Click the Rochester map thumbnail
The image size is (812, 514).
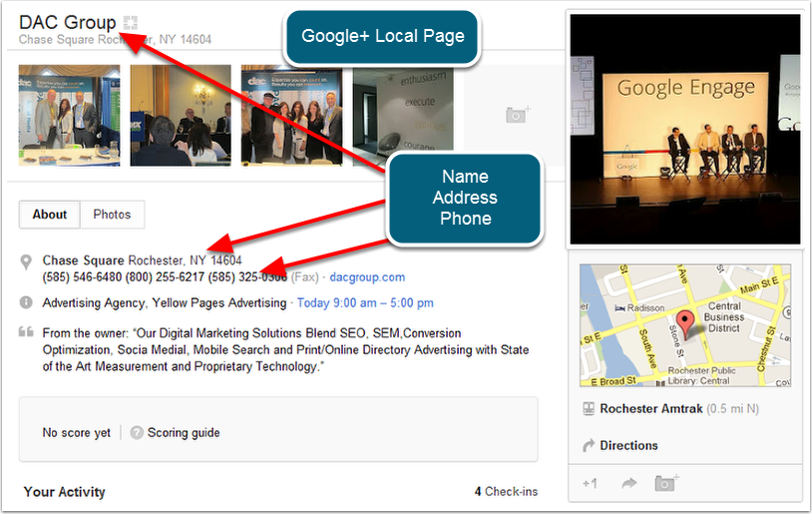point(685,325)
